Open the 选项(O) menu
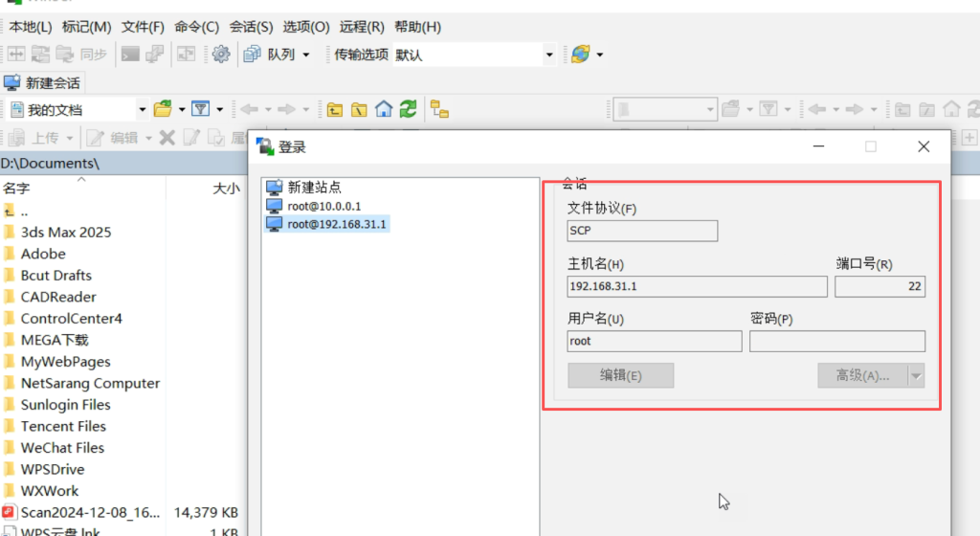980x536 pixels. coord(305,27)
